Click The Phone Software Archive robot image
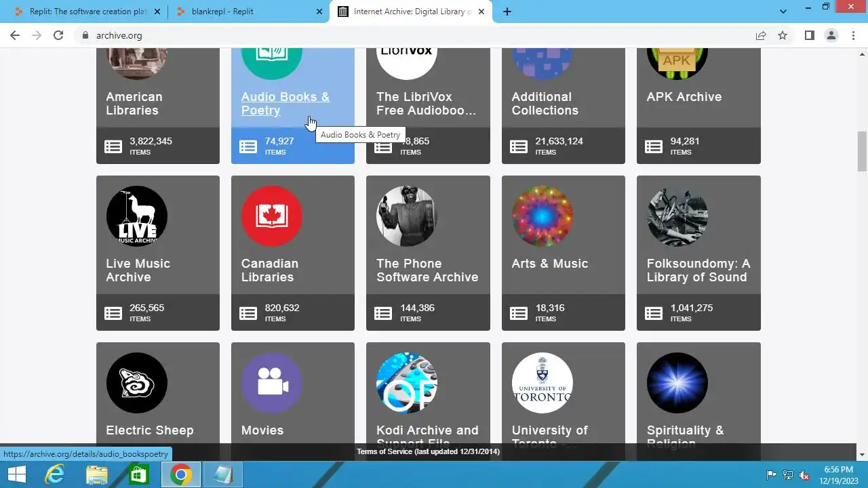The image size is (868, 488). (x=407, y=216)
